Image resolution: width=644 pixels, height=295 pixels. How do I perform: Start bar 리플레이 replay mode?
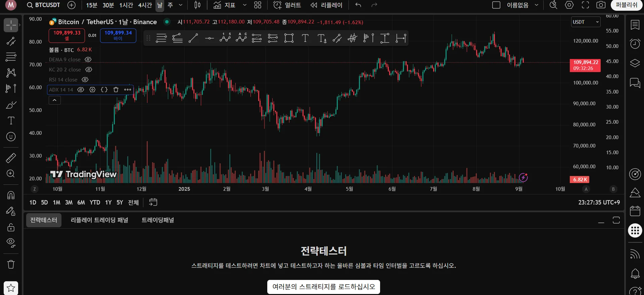click(326, 5)
